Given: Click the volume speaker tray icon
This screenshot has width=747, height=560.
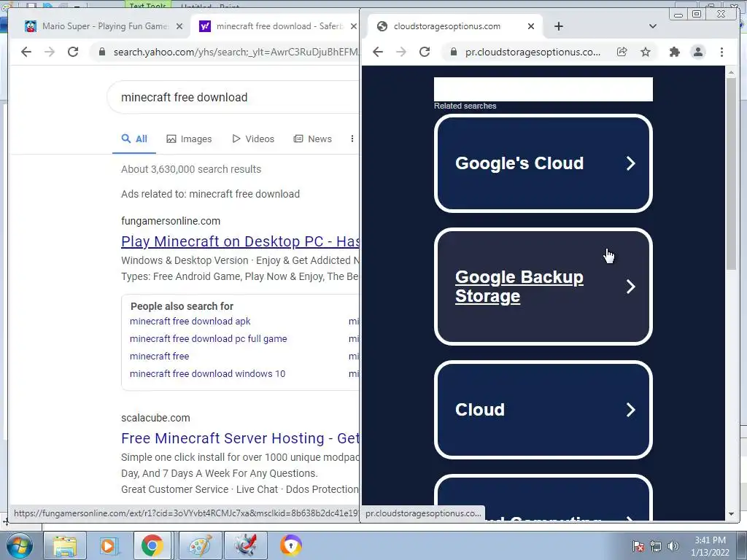Looking at the screenshot, I should tap(673, 546).
